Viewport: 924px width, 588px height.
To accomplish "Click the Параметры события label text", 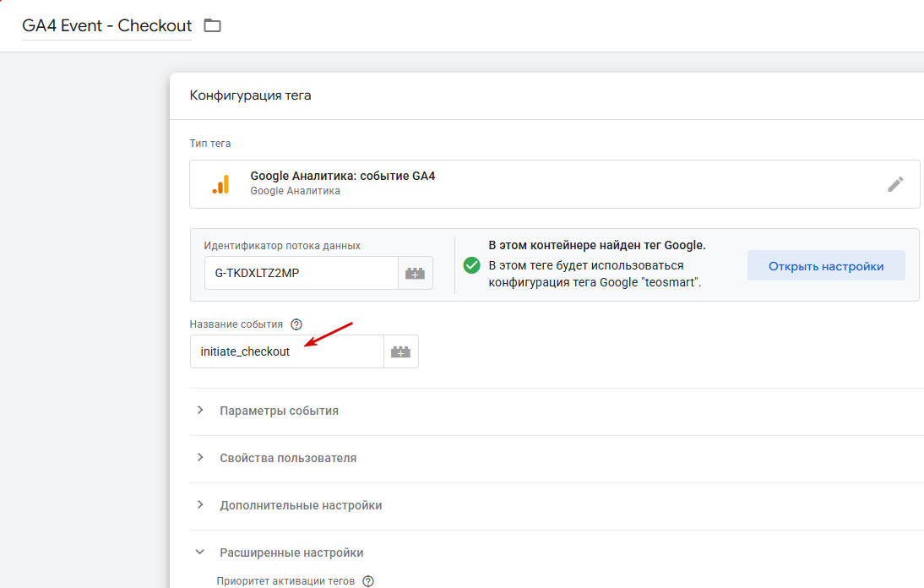I will tap(280, 411).
